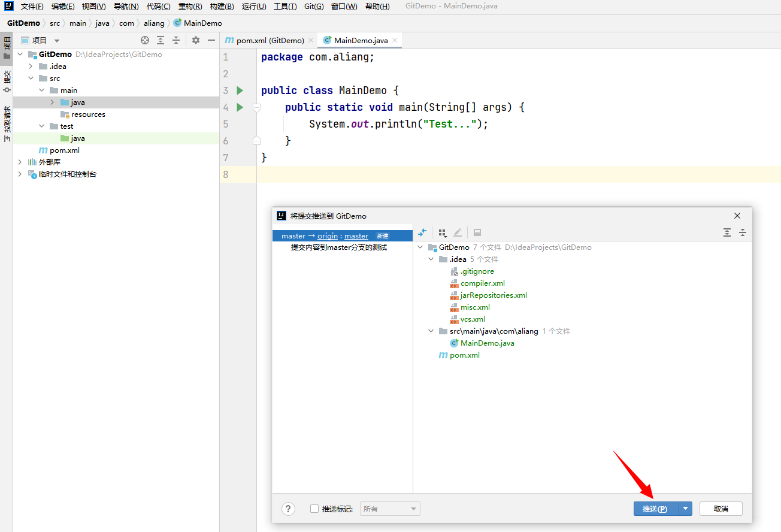Screen dimensions: 781x532
Task: Open the 文件(F) menu
Action: pos(32,7)
